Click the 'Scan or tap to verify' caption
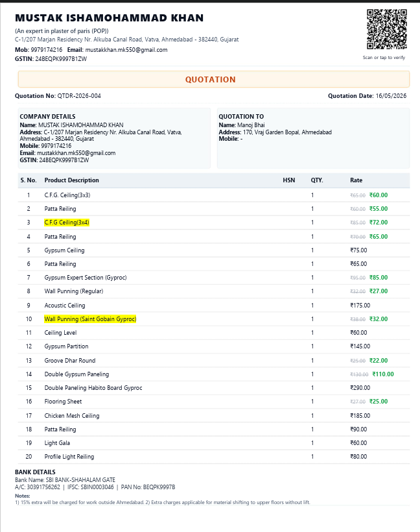 coord(384,58)
